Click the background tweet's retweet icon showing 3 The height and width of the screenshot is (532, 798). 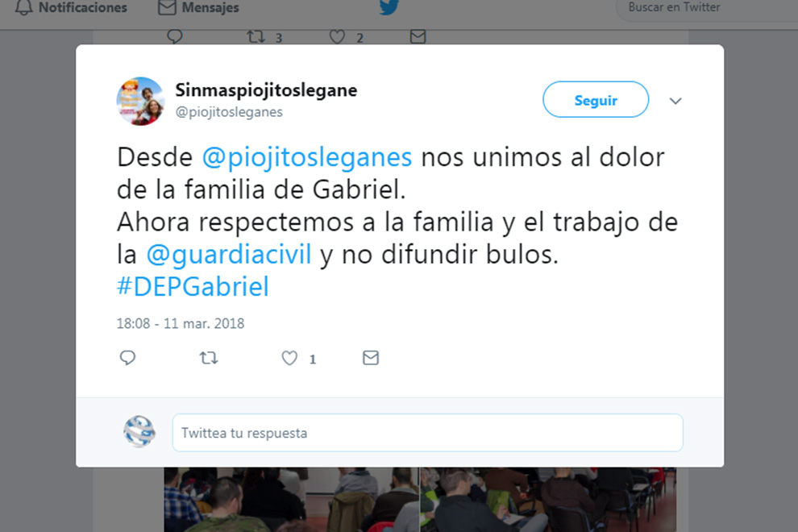256,36
